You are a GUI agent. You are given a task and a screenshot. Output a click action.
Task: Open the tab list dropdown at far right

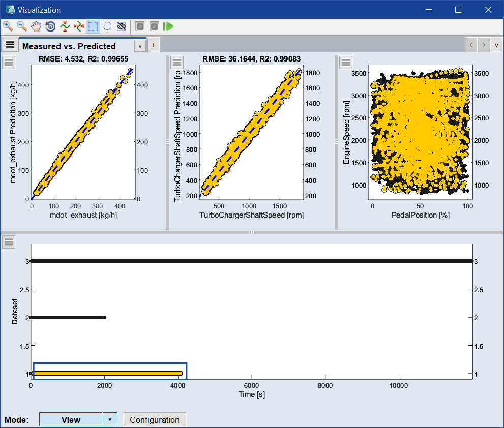(x=497, y=45)
